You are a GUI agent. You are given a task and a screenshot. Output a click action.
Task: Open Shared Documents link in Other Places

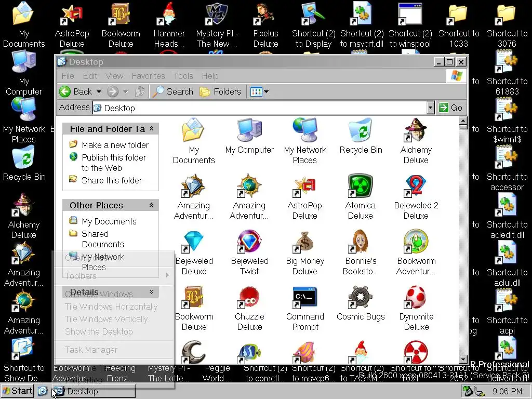[103, 239]
